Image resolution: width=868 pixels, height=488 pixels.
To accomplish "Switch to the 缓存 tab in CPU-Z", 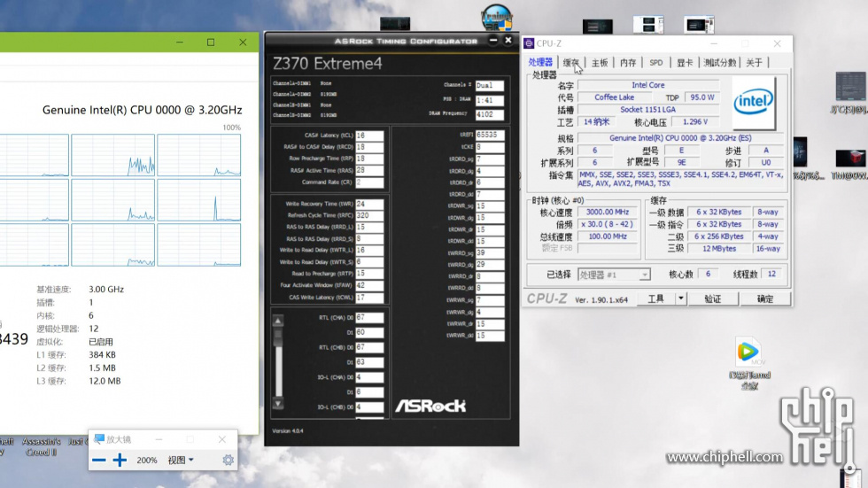I will click(570, 63).
